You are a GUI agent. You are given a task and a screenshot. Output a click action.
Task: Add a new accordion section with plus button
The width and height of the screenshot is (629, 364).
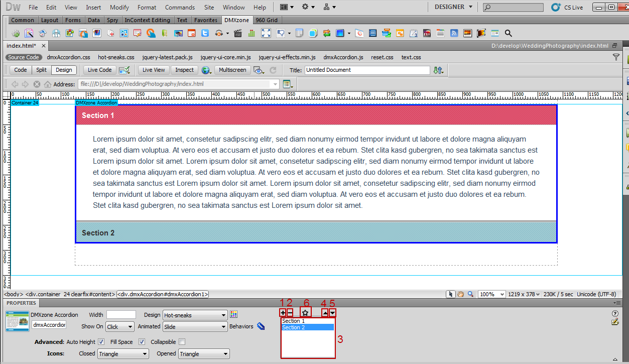pos(283,313)
